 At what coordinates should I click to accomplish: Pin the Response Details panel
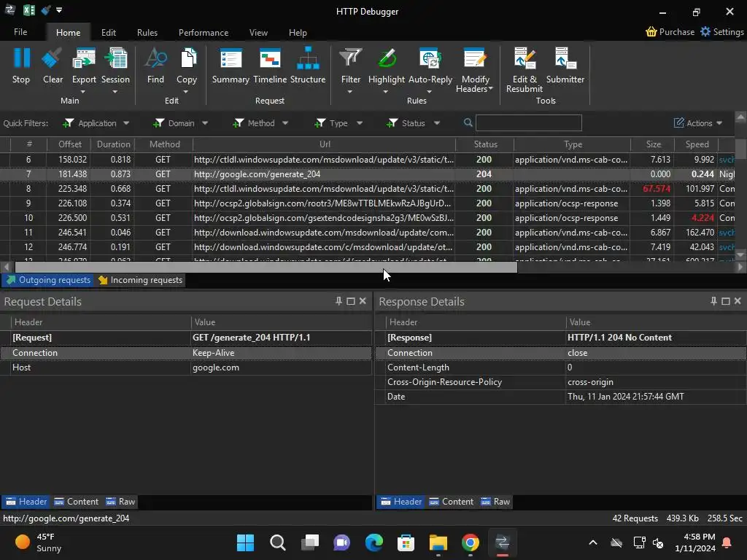[713, 301]
